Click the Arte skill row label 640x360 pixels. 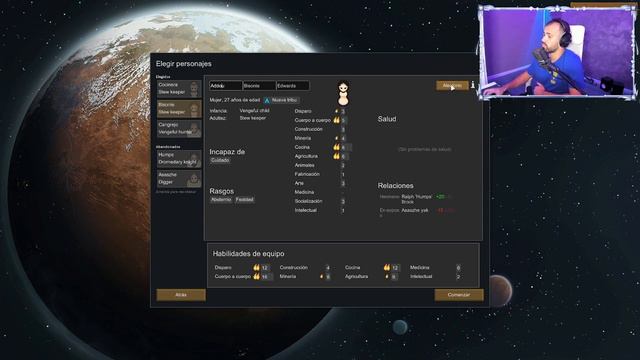coord(299,183)
